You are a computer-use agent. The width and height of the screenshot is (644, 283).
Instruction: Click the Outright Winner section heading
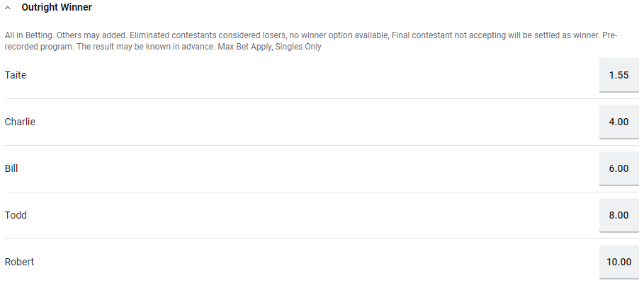(57, 7)
